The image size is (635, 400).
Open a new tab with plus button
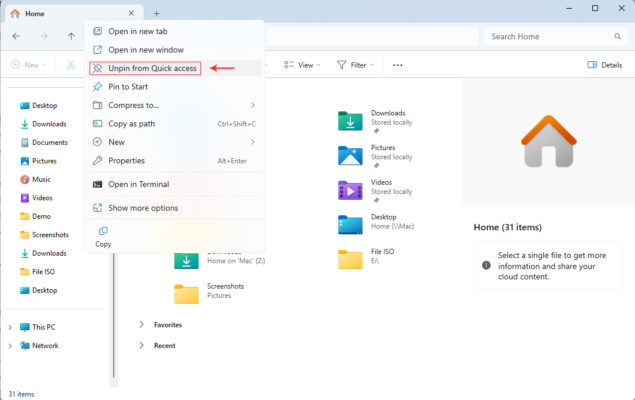157,13
